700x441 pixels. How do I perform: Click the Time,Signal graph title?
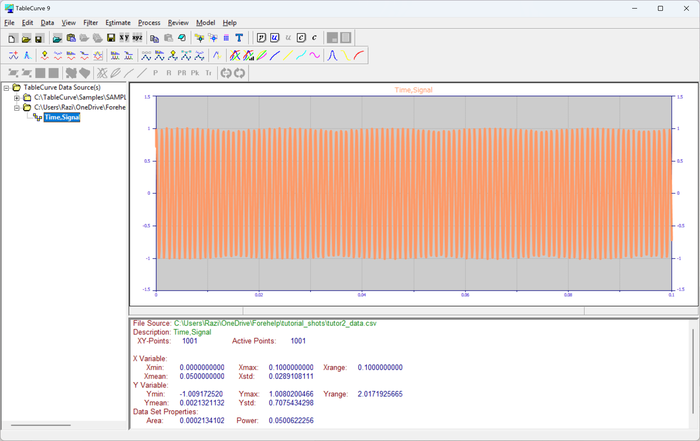[413, 90]
